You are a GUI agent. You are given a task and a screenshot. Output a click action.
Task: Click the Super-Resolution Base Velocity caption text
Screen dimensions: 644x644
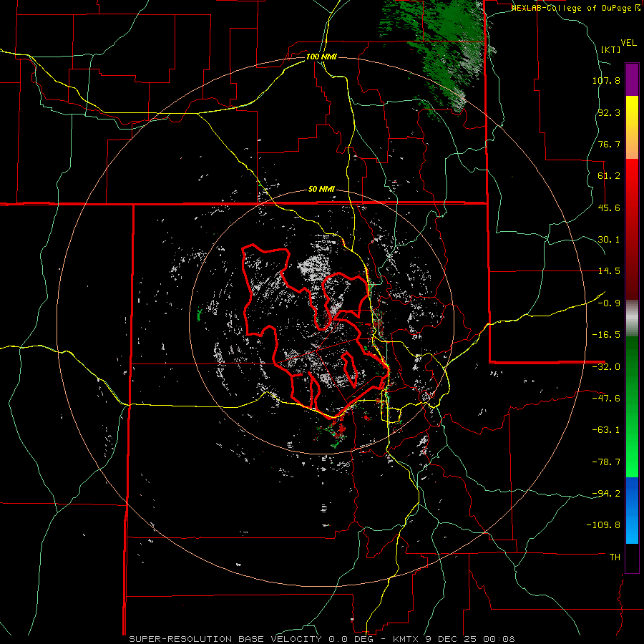[321, 639]
